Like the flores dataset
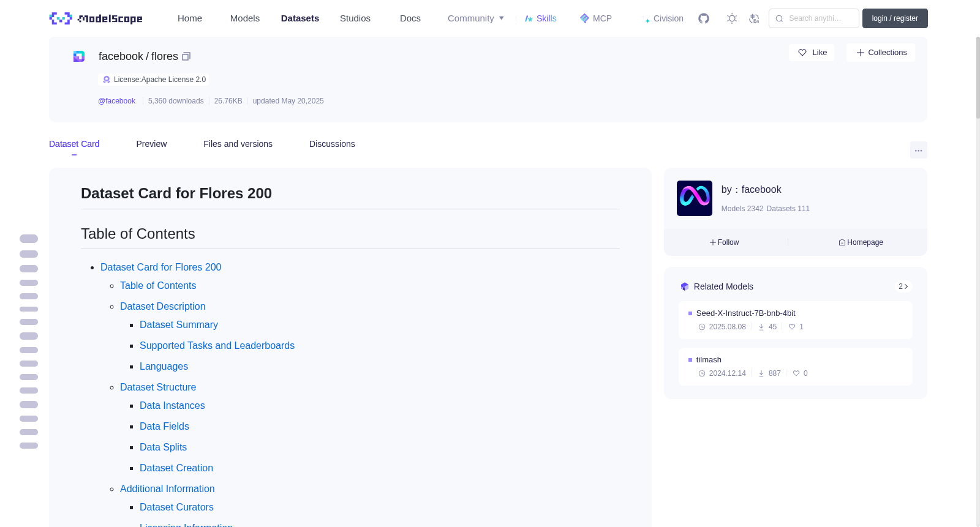Viewport: 980px width, 527px height. (812, 53)
